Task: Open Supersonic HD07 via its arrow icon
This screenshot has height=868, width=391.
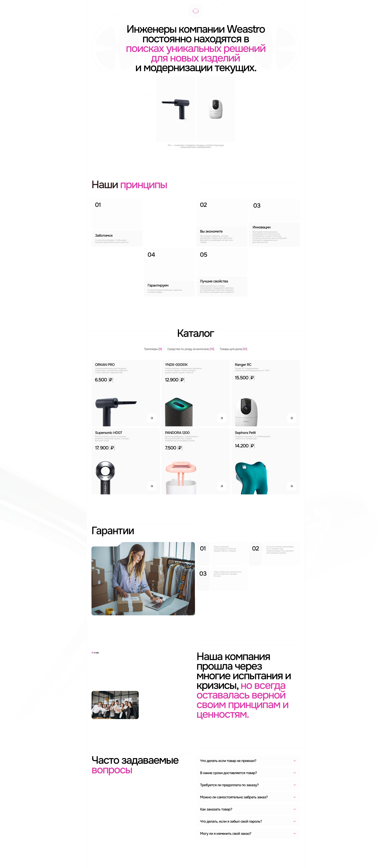Action: tap(152, 486)
